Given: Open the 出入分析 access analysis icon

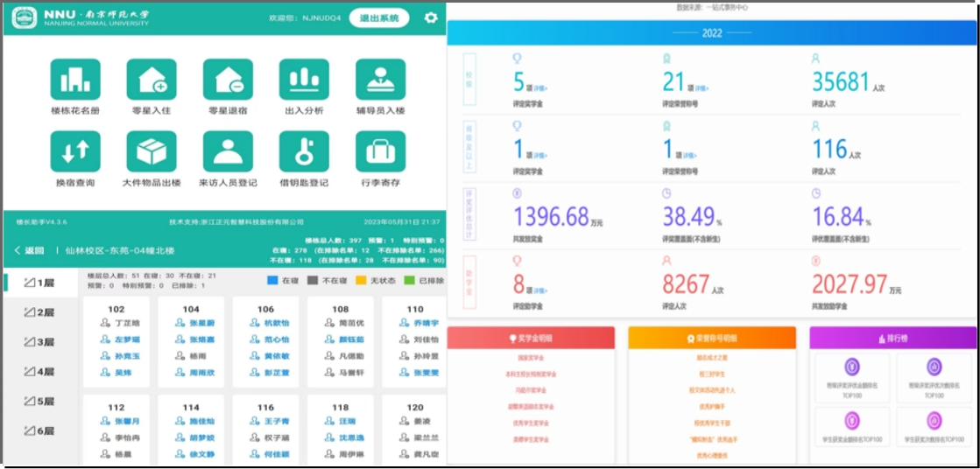Looking at the screenshot, I should point(304,80).
